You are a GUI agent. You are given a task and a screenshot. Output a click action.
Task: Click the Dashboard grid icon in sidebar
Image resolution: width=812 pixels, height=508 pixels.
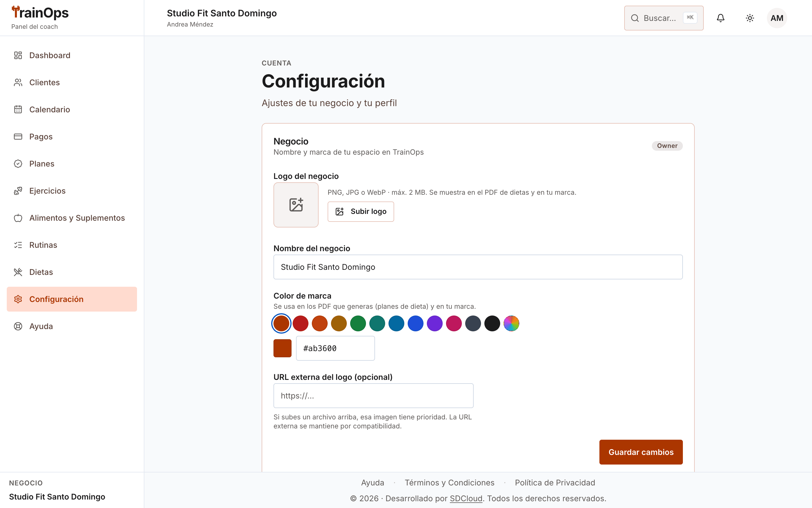[18, 55]
